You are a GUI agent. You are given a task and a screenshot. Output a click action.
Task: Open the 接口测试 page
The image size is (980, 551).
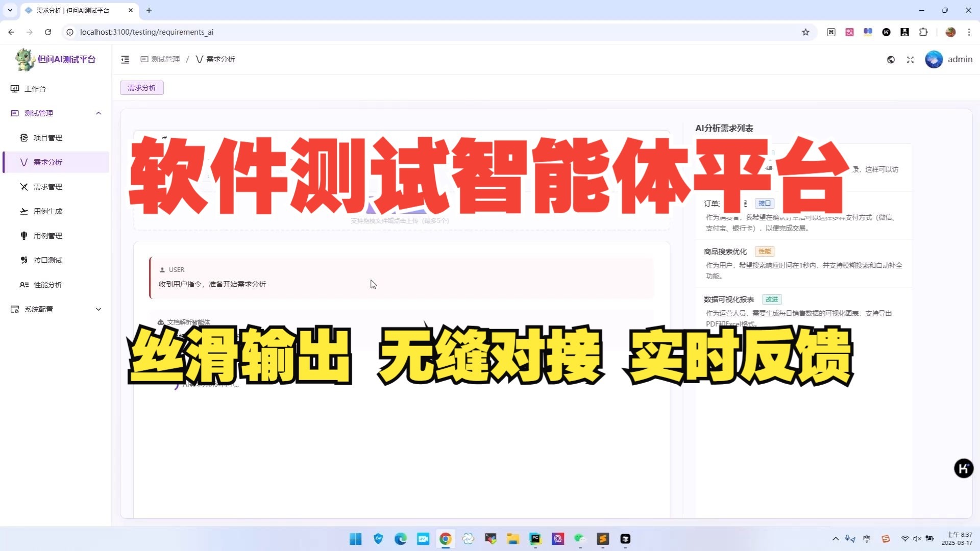point(47,260)
